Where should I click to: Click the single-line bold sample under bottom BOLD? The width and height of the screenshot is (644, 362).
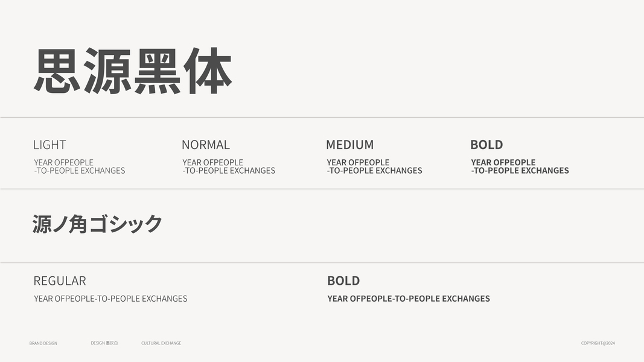coord(408,299)
